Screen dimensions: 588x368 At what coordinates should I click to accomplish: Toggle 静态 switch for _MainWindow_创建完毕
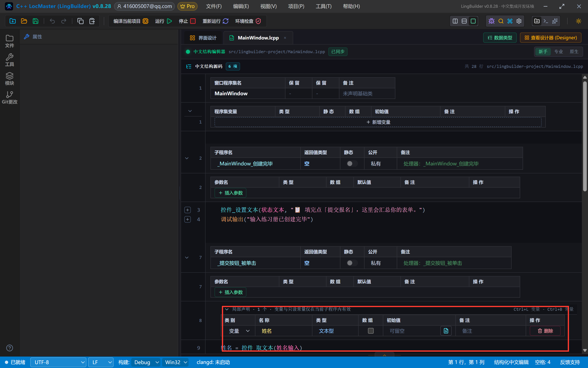click(x=352, y=164)
